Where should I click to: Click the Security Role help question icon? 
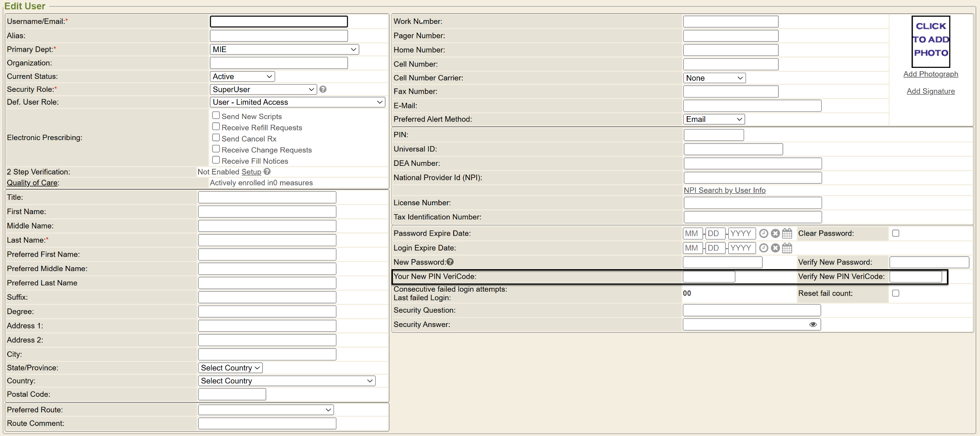[x=323, y=89]
